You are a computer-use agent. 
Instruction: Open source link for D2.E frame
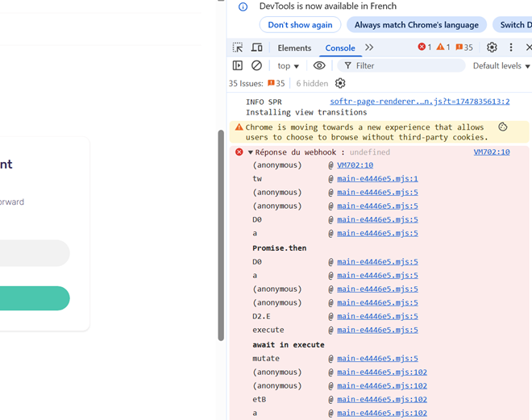[x=377, y=316]
